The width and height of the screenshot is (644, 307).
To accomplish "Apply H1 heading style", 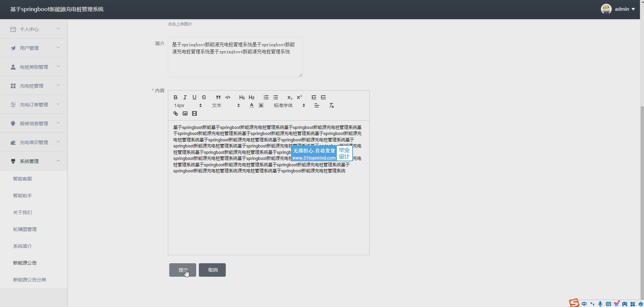I will [242, 97].
